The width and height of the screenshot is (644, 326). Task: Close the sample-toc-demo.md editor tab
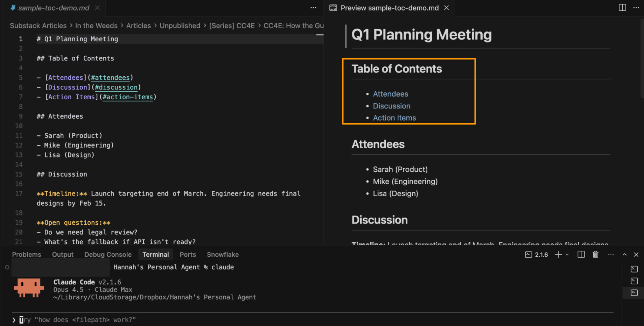coord(97,8)
